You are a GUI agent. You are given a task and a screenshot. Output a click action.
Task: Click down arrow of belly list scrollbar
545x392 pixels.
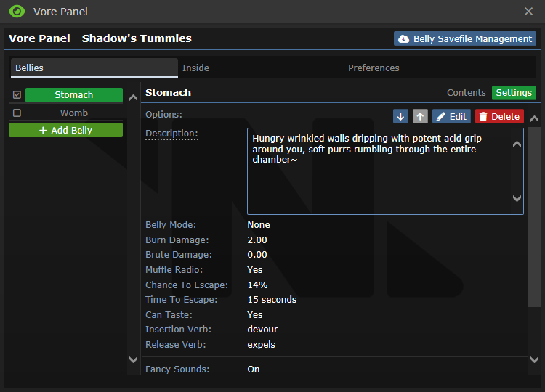pos(133,359)
